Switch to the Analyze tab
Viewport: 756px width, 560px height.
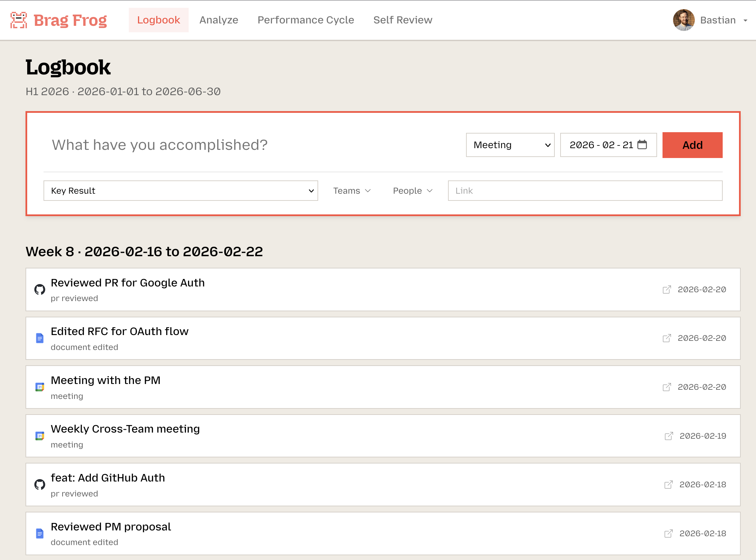tap(219, 20)
